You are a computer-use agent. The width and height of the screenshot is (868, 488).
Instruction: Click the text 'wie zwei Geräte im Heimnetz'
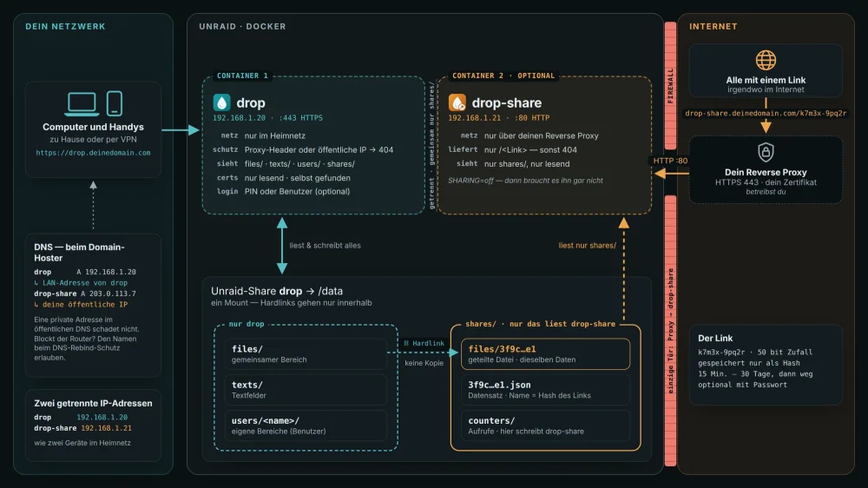pos(82,443)
